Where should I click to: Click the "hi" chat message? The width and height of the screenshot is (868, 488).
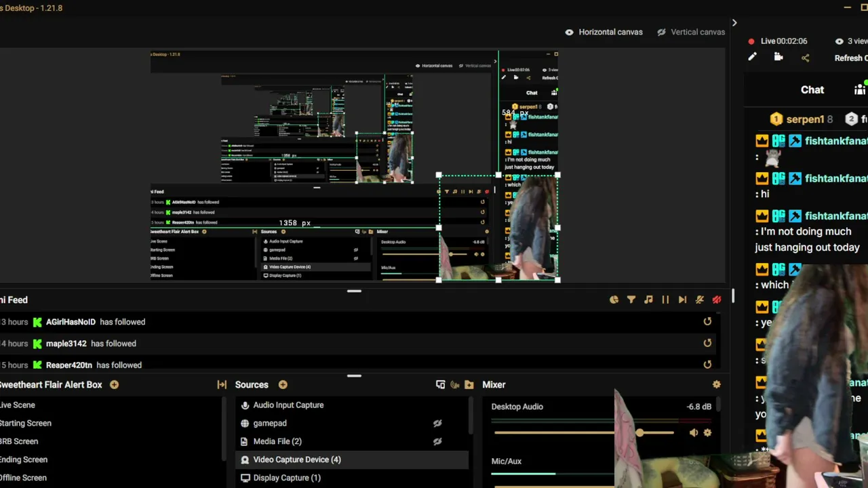pos(765,194)
